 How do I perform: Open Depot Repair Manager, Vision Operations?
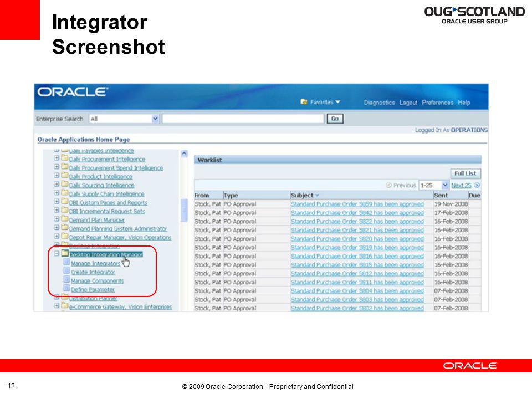[x=120, y=238]
